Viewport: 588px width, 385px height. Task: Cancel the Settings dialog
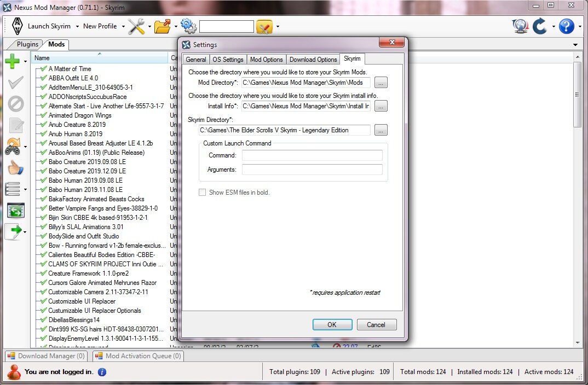pos(377,325)
